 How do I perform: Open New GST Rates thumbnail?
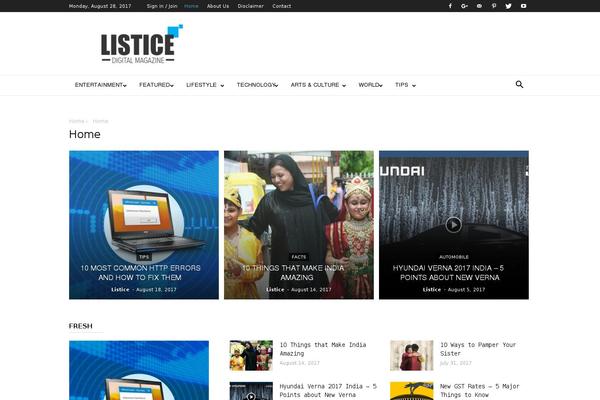click(x=412, y=391)
